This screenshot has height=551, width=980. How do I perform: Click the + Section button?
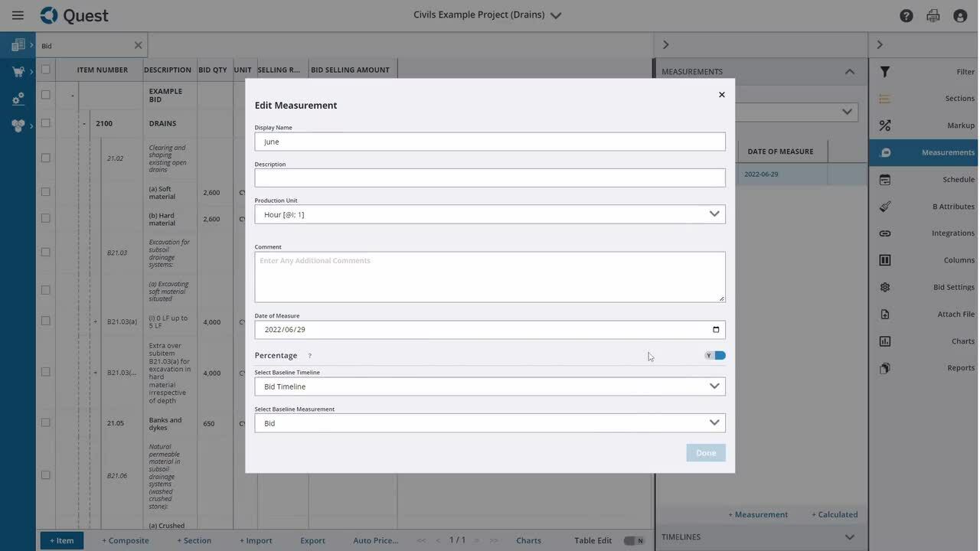[194, 540]
